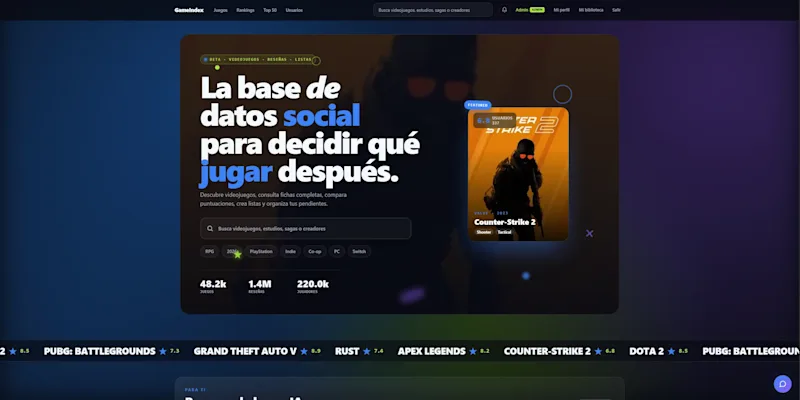The width and height of the screenshot is (800, 400).
Task: Open the Admin account label
Action: [521, 10]
